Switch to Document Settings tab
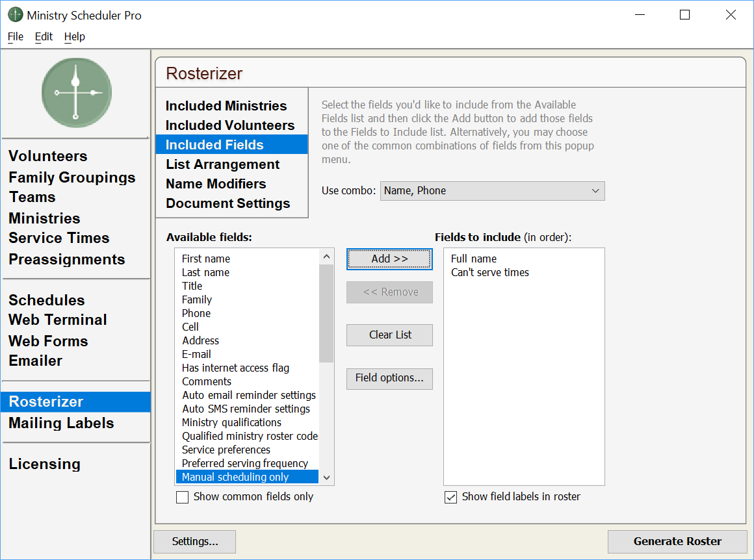The width and height of the screenshot is (754, 560). point(227,203)
